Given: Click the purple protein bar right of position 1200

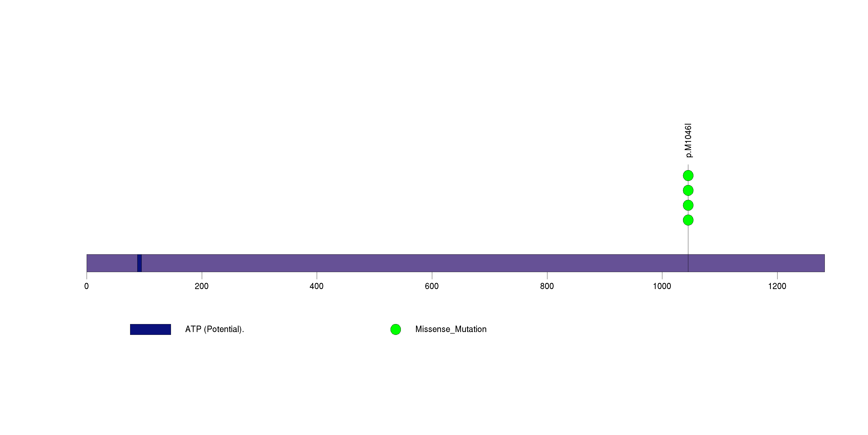Looking at the screenshot, I should coord(802,263).
